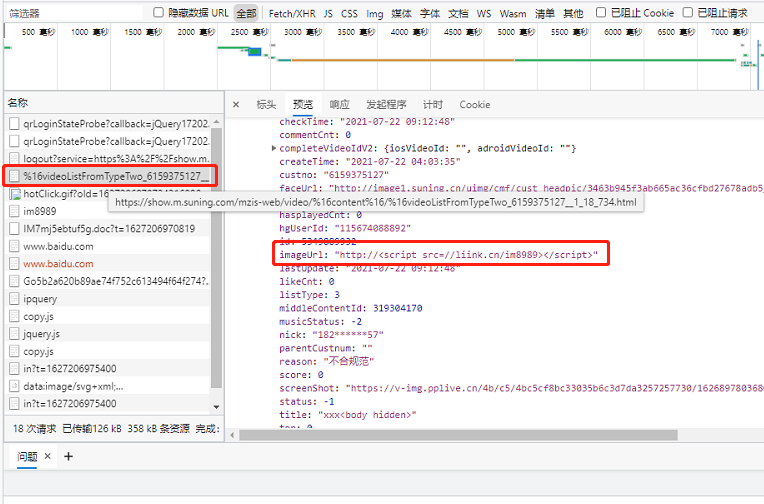Click the icon beside IM7mj5ebtuf5g.doc request
The width and height of the screenshot is (764, 504).
click(14, 229)
